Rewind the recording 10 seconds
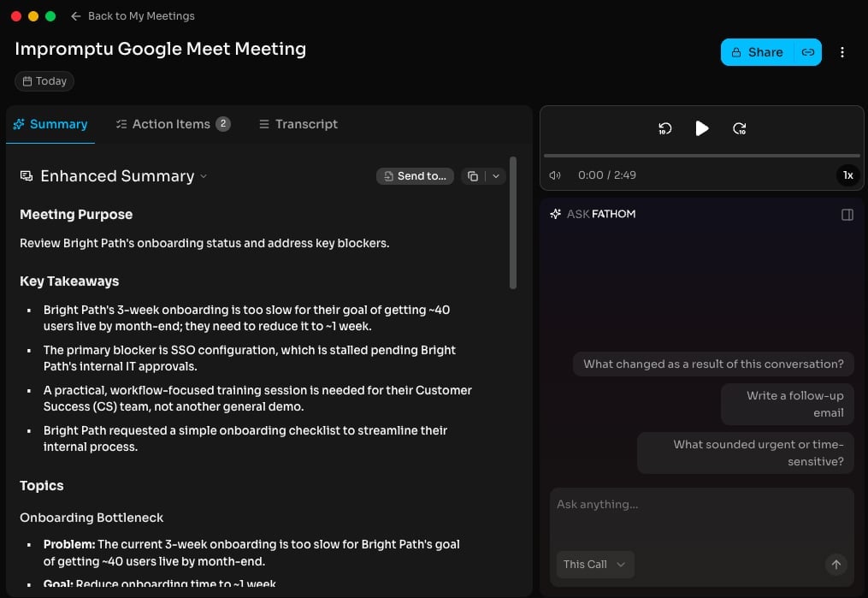868x598 pixels. [x=664, y=128]
